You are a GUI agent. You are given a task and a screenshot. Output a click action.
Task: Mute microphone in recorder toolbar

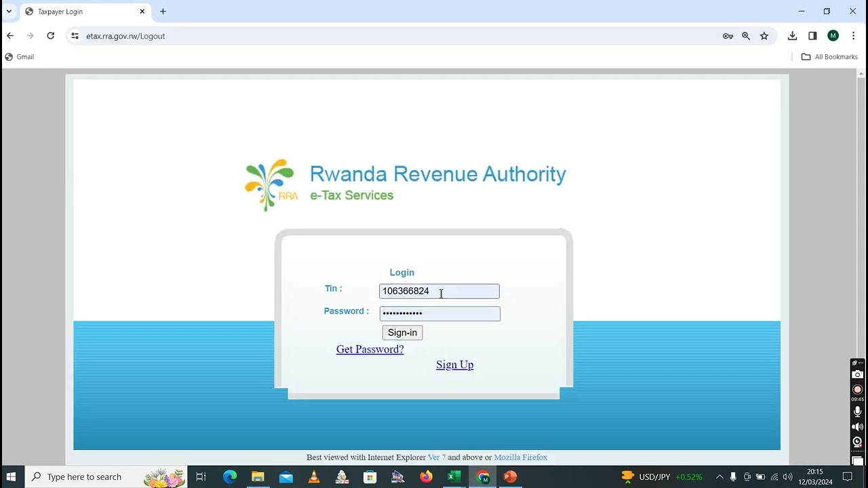click(858, 411)
